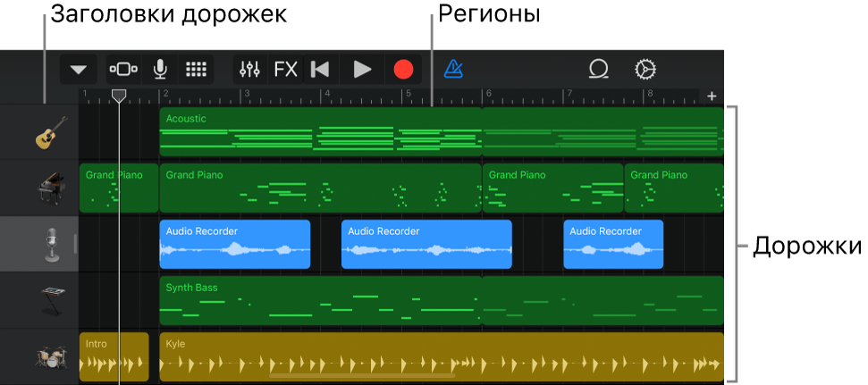This screenshot has width=868, height=385.
Task: Add song section with plus button
Action: (x=712, y=96)
